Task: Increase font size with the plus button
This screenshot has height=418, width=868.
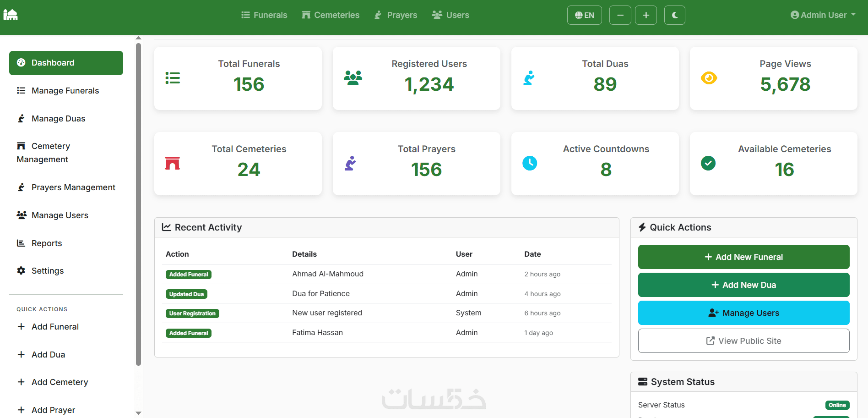Action: click(646, 15)
